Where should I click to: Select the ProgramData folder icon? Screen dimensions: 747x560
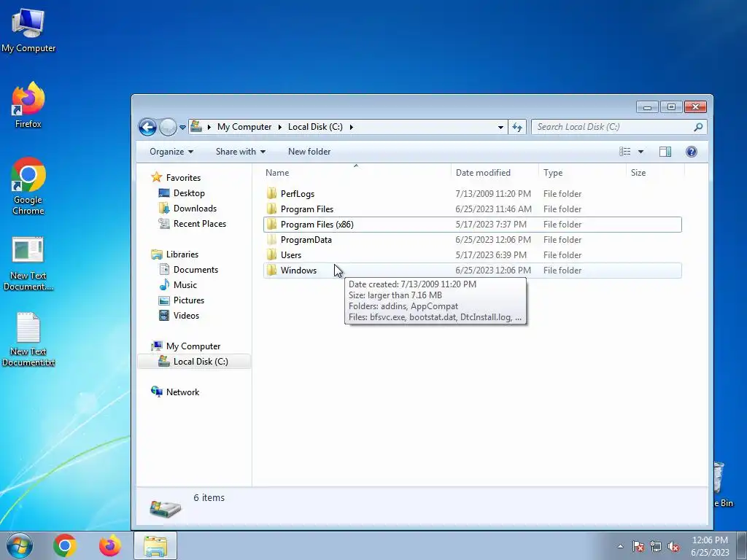(271, 239)
